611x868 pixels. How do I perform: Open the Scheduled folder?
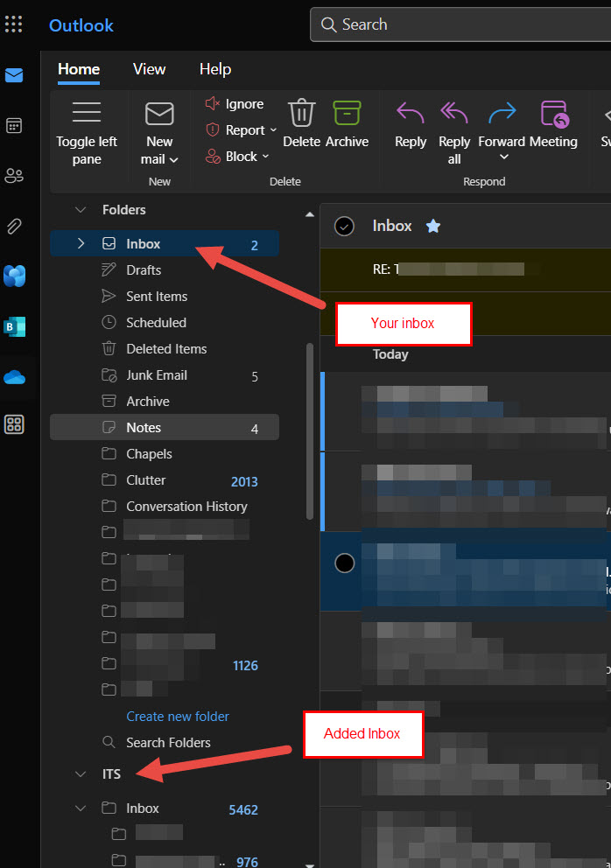[x=165, y=323]
